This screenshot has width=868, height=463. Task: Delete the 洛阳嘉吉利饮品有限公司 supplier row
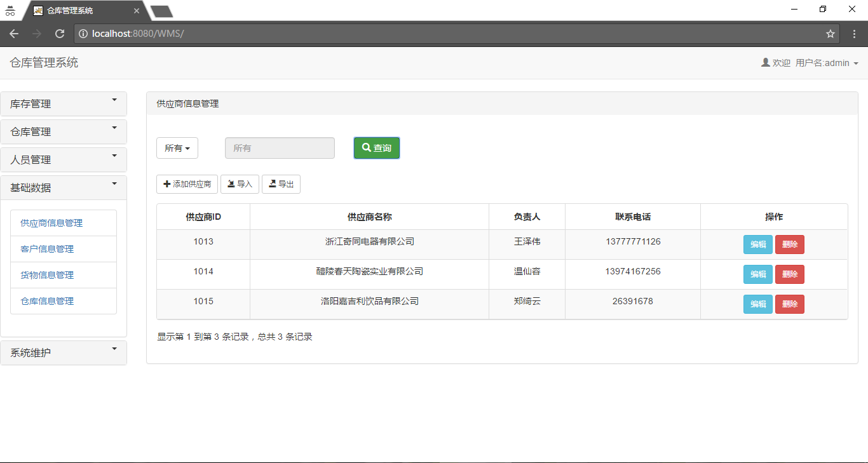click(x=790, y=304)
